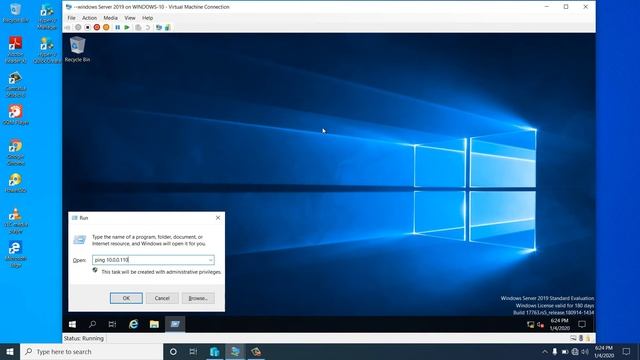
Task: Select the GOM Player desktop shortcut
Action: coord(16,114)
